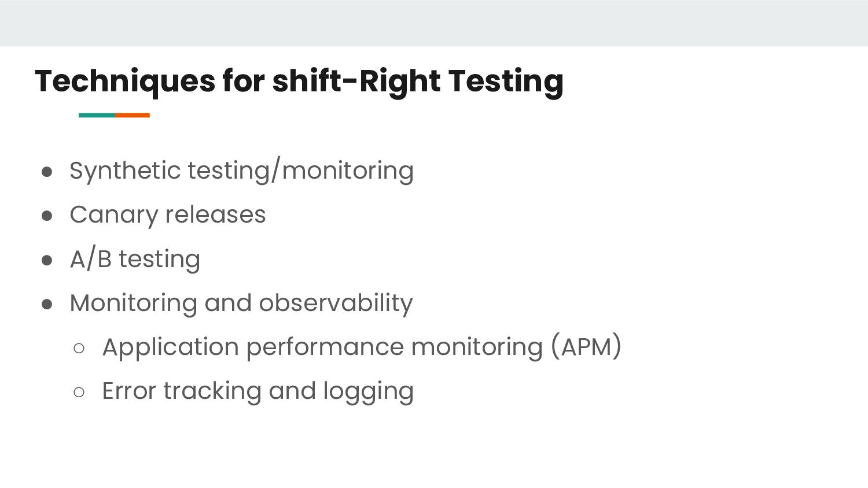
Task: Click the word "Techniques" in the slide title
Action: 125,81
